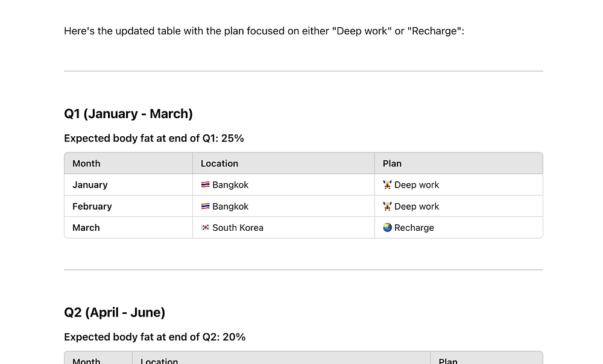Click the March cell in the Month column
603x364 pixels.
(86, 228)
